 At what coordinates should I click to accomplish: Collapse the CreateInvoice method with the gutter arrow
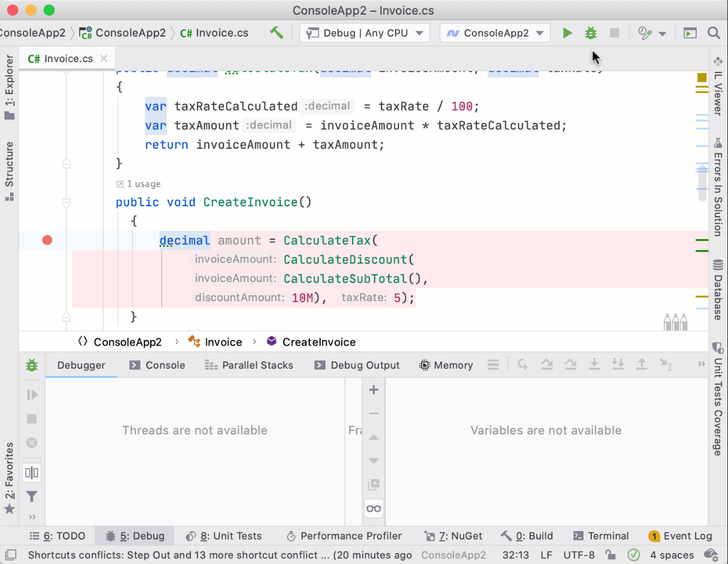[x=66, y=204]
